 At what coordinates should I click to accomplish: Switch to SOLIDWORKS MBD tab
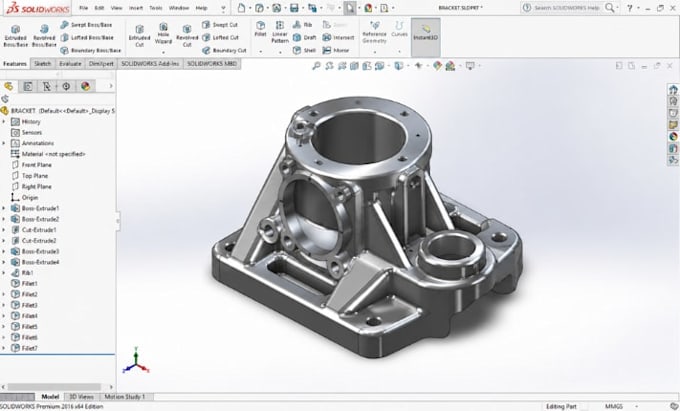[x=212, y=64]
